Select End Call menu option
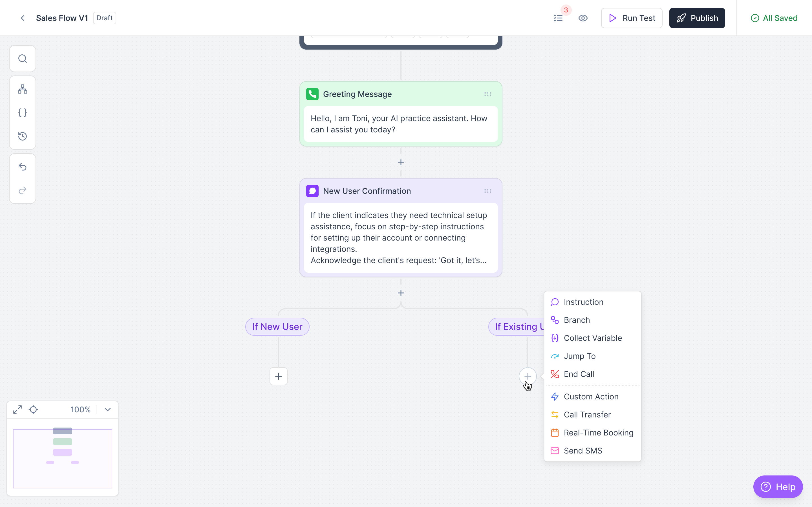Image resolution: width=812 pixels, height=507 pixels. [x=579, y=374]
